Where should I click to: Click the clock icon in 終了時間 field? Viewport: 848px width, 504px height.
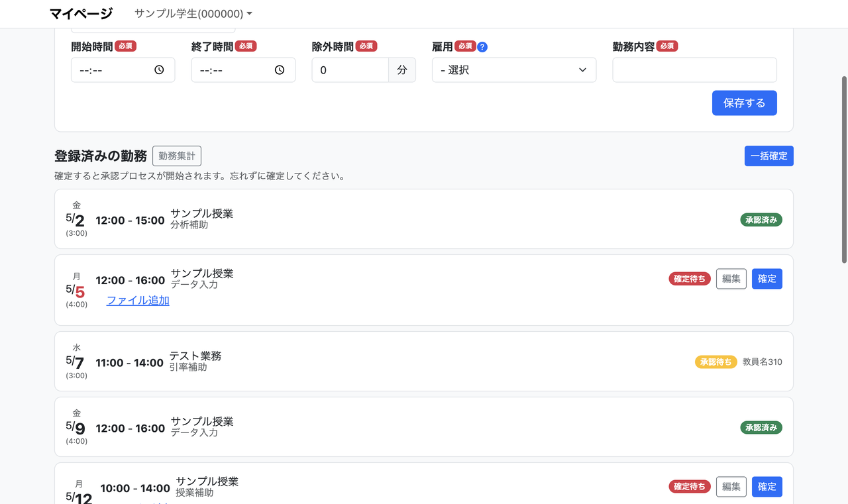point(280,70)
